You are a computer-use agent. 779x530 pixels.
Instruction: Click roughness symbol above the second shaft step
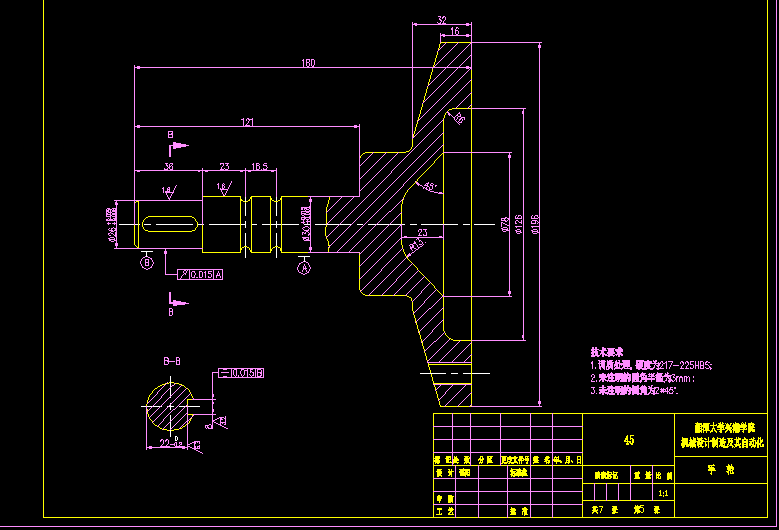pyautogui.click(x=225, y=189)
